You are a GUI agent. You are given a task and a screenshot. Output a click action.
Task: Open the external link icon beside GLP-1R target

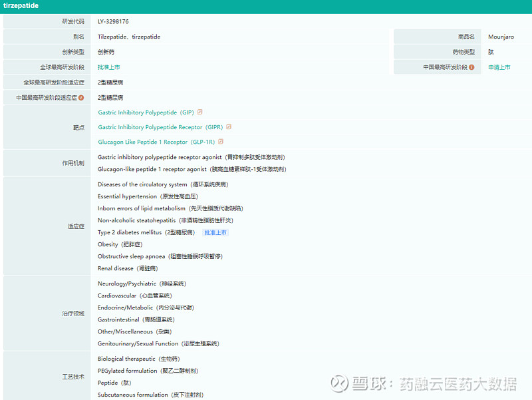(220, 141)
